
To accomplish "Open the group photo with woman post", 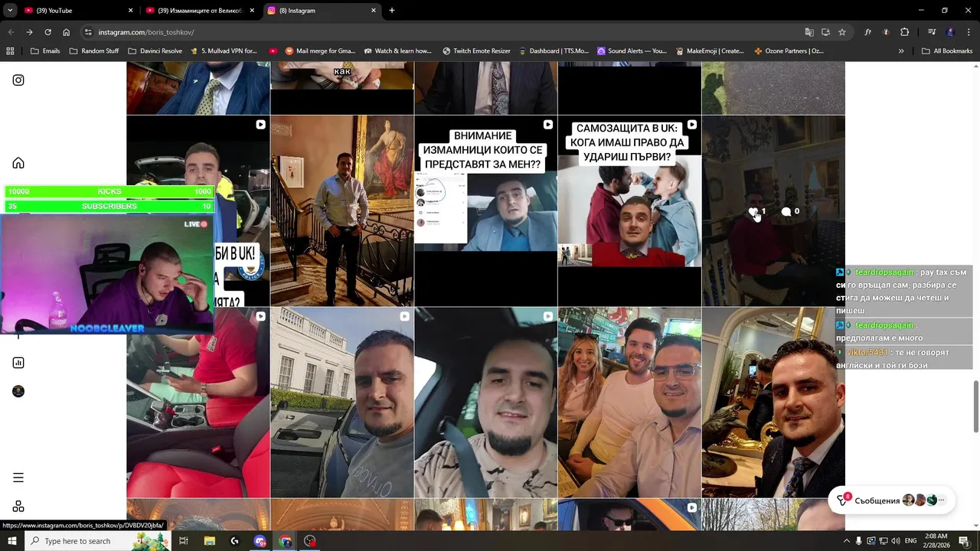I will pyautogui.click(x=629, y=403).
